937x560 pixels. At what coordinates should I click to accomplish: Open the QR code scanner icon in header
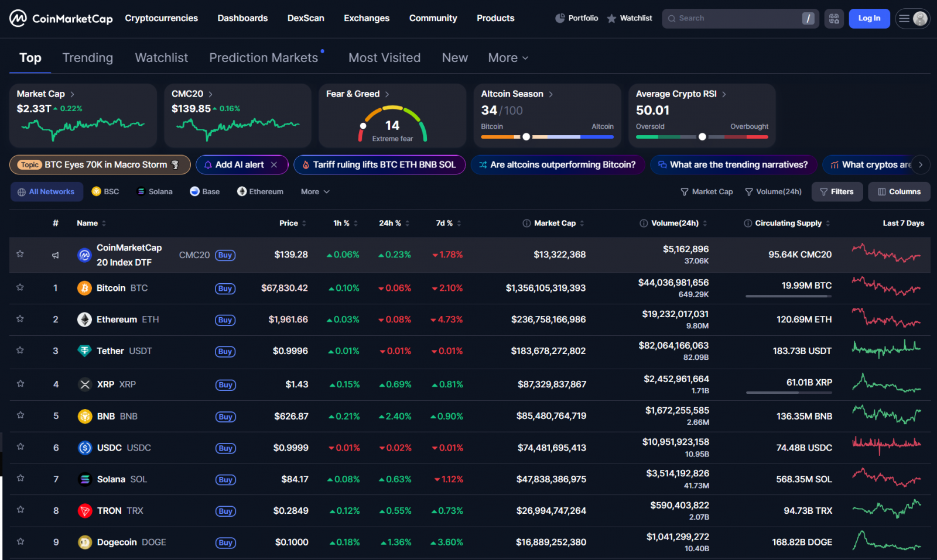pos(834,18)
